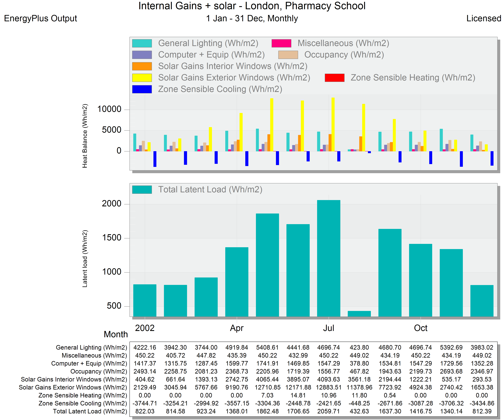Click the Zone Sensible Cooling blue swatch
504x420 pixels.
(x=142, y=89)
